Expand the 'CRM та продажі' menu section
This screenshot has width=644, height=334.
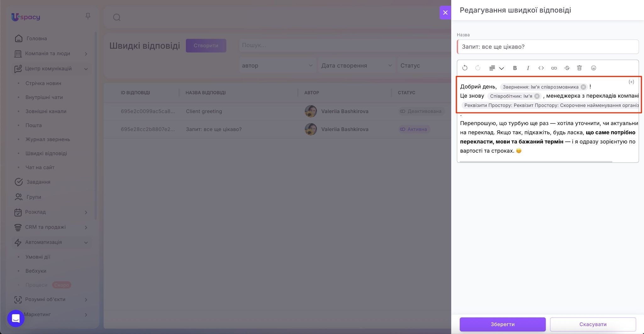[x=86, y=227]
